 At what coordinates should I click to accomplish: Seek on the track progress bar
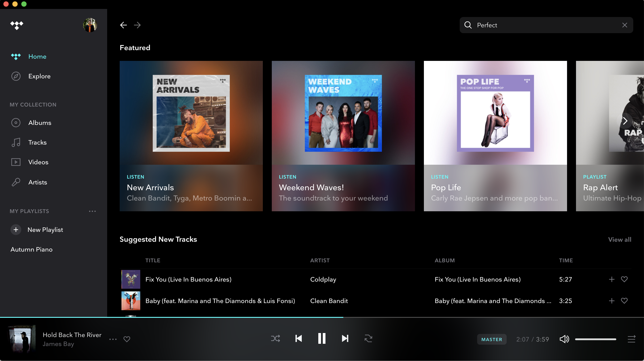coord(322,317)
